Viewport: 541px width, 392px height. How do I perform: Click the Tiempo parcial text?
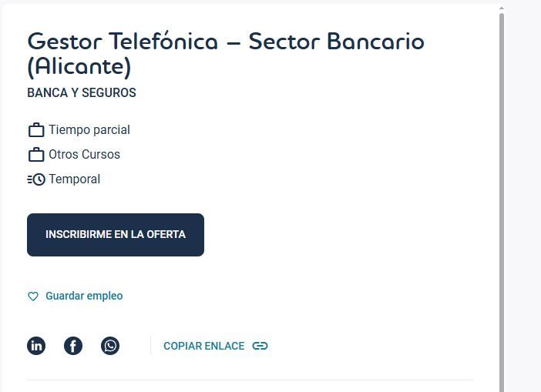[89, 129]
